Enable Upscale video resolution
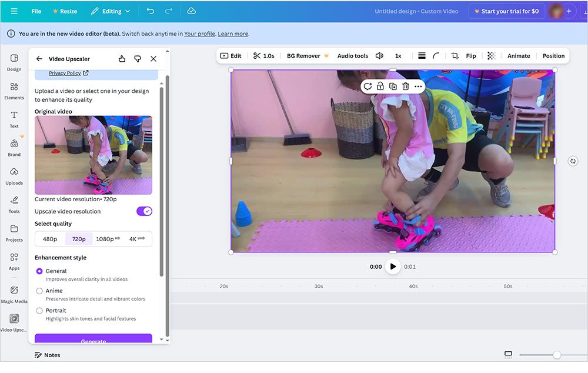 pyautogui.click(x=144, y=211)
